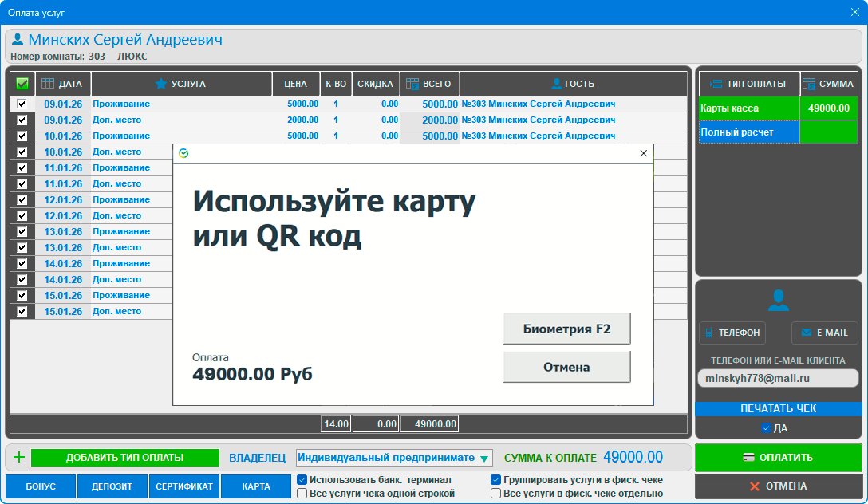The image size is (868, 504).
Task: Click the calculator icon in ВСЕГО header
Action: (412, 84)
